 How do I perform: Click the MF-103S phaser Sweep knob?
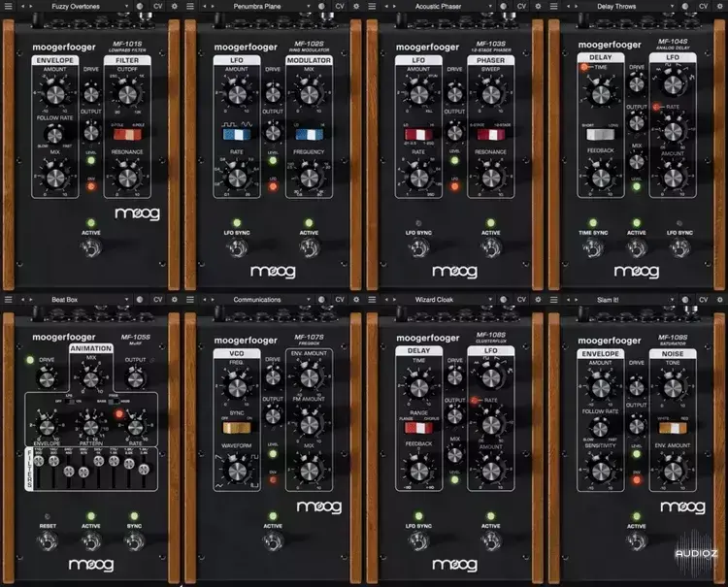click(491, 95)
